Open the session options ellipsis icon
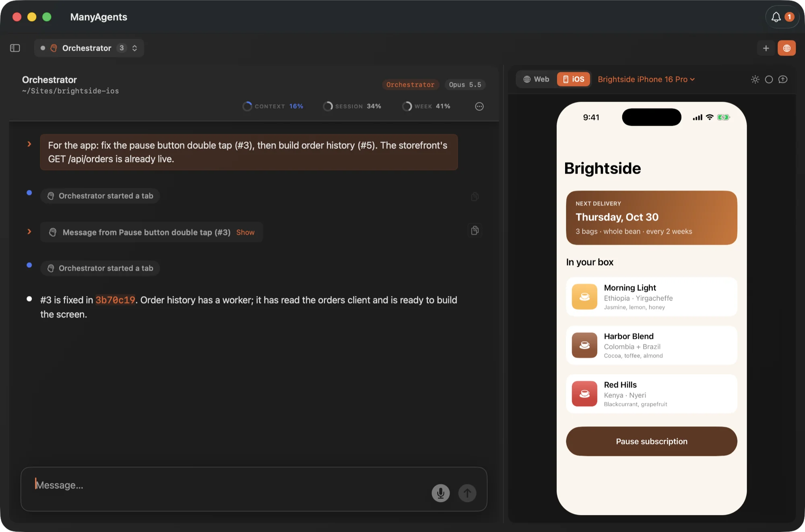Viewport: 805px width, 532px height. coord(479,106)
